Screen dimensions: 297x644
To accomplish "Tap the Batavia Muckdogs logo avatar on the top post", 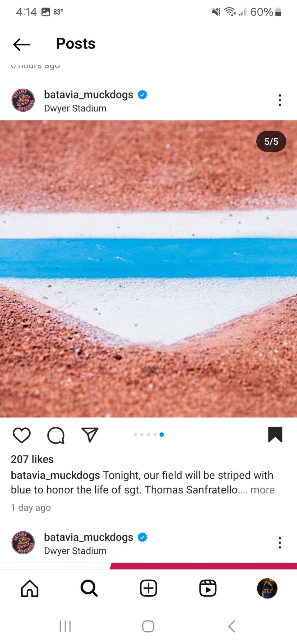I will (23, 100).
